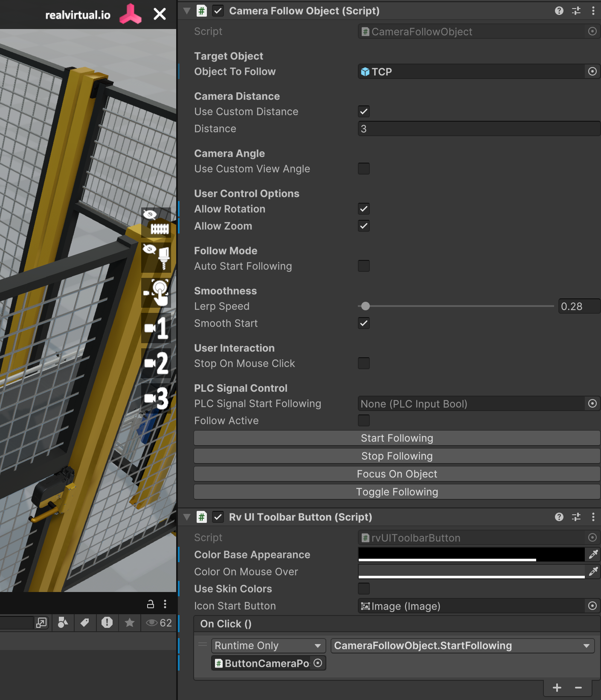
Task: Open object picker for ButtonCameraPo reference
Action: click(x=318, y=663)
